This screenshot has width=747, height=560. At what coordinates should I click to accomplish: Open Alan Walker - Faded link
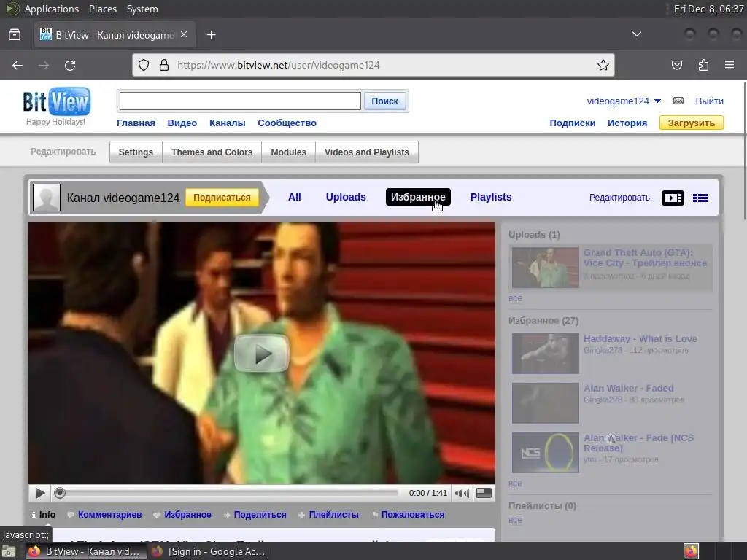tap(628, 389)
